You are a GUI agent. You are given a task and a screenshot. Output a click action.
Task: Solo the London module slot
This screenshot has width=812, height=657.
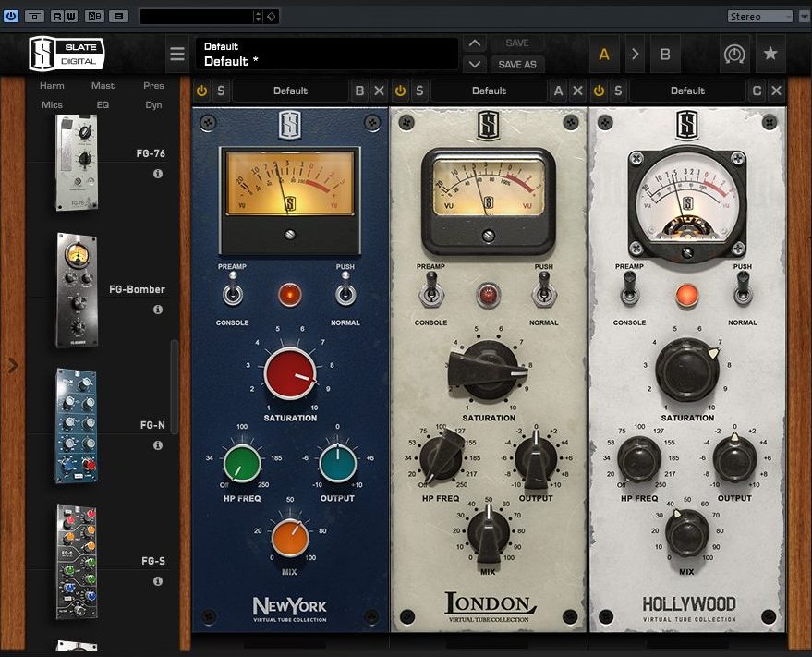click(x=419, y=91)
